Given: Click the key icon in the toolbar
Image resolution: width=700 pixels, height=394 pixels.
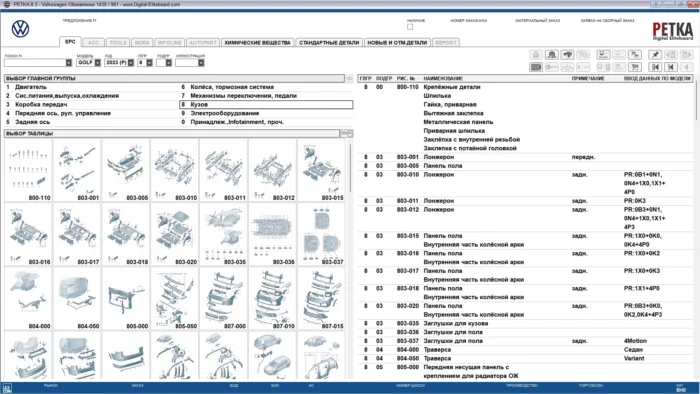Looking at the screenshot, I should point(552,67).
